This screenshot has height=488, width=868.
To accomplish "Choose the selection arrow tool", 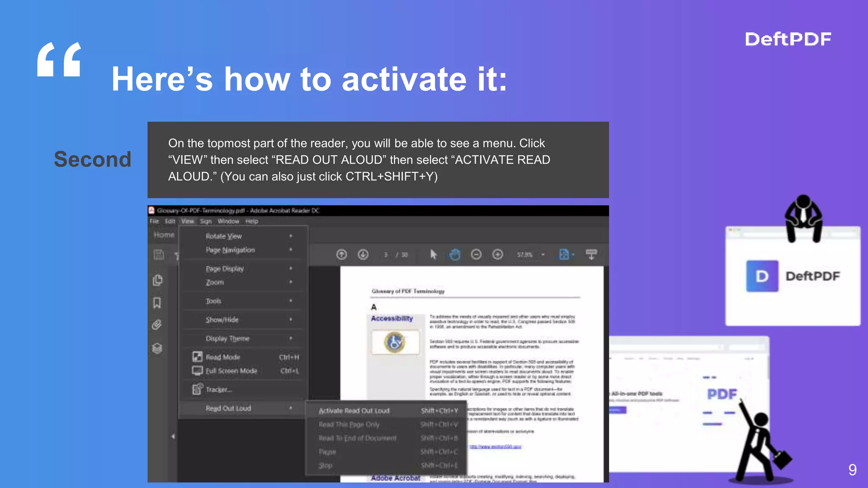I will pos(433,254).
